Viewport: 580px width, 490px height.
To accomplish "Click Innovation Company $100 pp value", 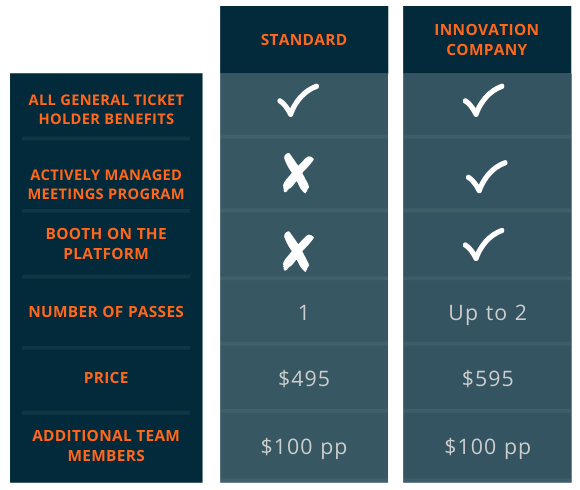I will [488, 447].
